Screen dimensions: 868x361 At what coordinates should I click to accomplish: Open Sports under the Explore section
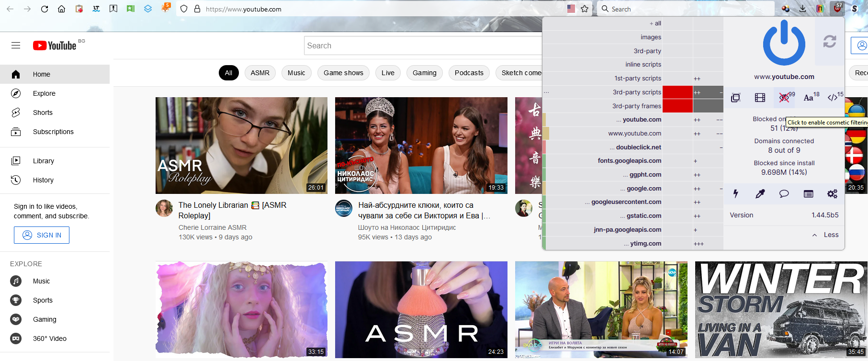pyautogui.click(x=55, y=300)
